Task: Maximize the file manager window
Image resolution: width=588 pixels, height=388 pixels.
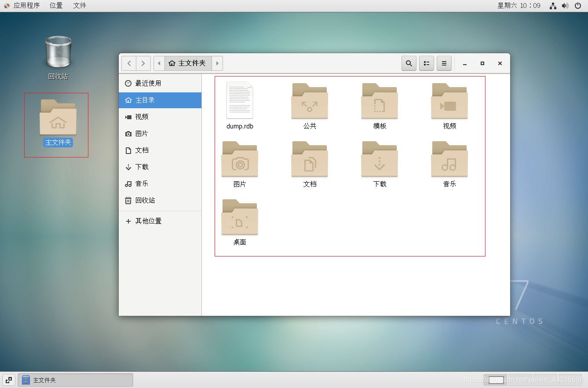Action: click(482, 63)
